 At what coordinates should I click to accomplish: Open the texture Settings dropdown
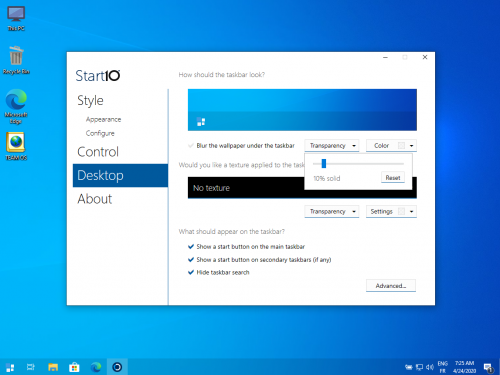pos(391,212)
